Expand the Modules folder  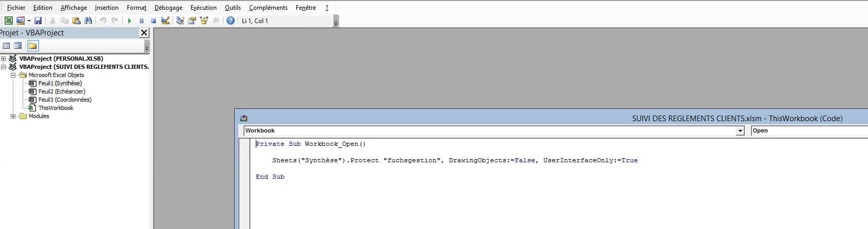pos(13,116)
